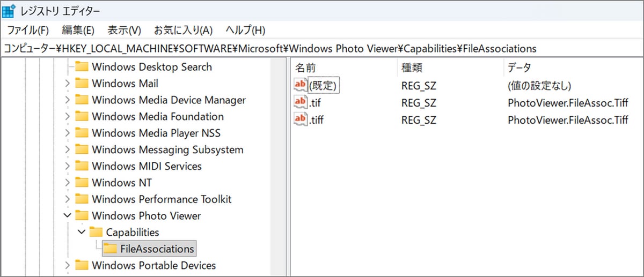Click the registry path address bar
This screenshot has width=644, height=277.
322,48
